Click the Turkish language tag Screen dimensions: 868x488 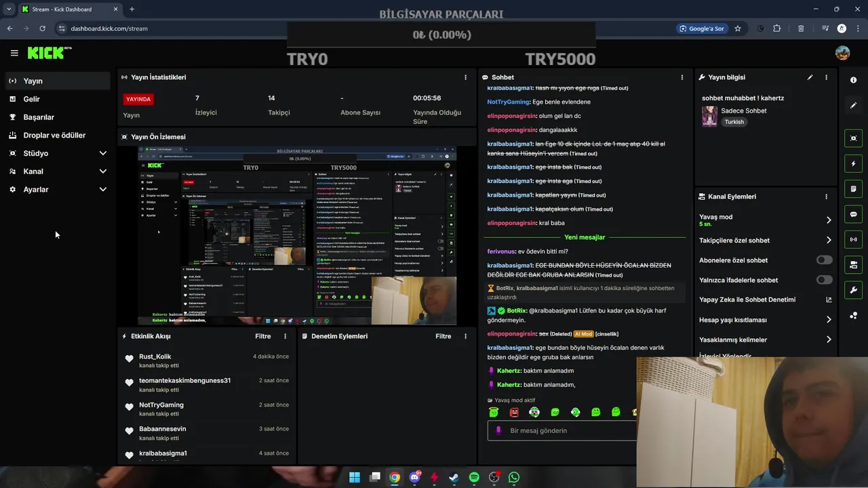(x=734, y=122)
